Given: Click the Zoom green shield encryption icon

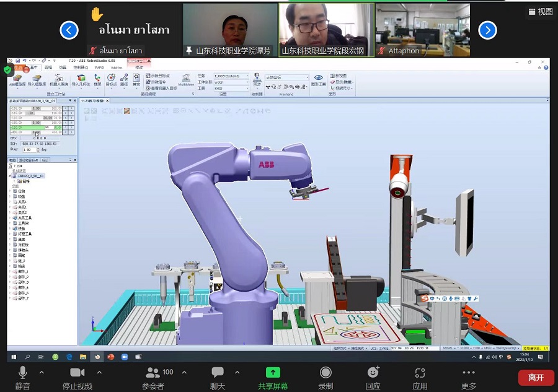Looking at the screenshot, I should tap(7, 69).
